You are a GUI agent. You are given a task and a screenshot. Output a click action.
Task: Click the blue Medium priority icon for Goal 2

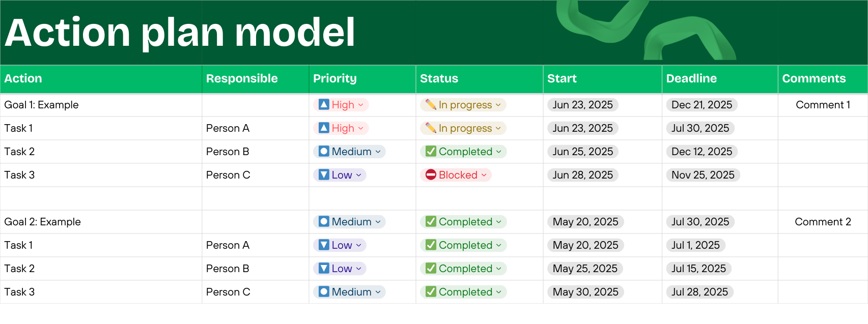pos(323,222)
